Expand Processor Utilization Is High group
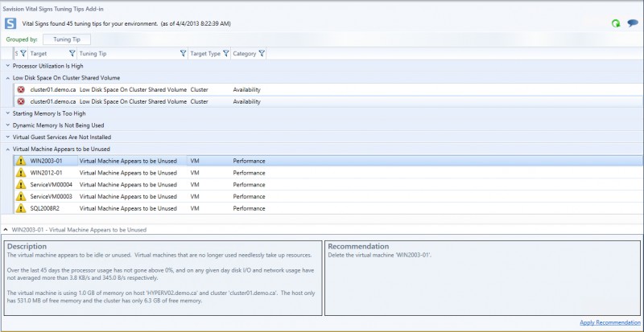 point(8,66)
